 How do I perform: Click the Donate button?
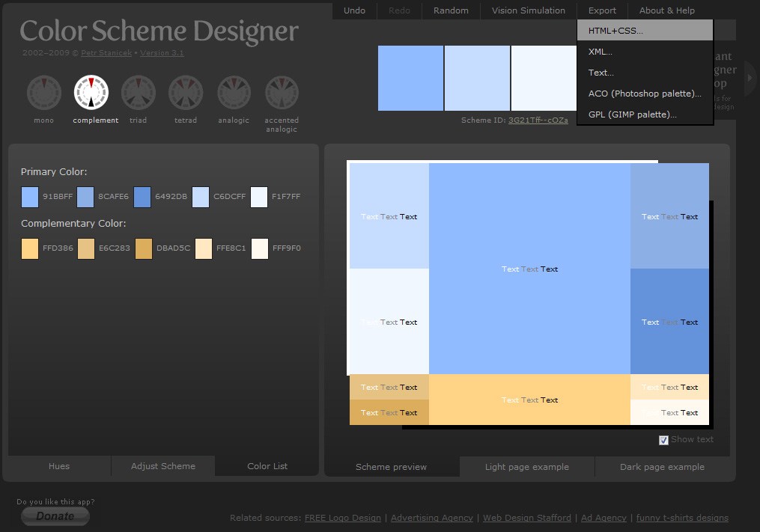pos(55,516)
